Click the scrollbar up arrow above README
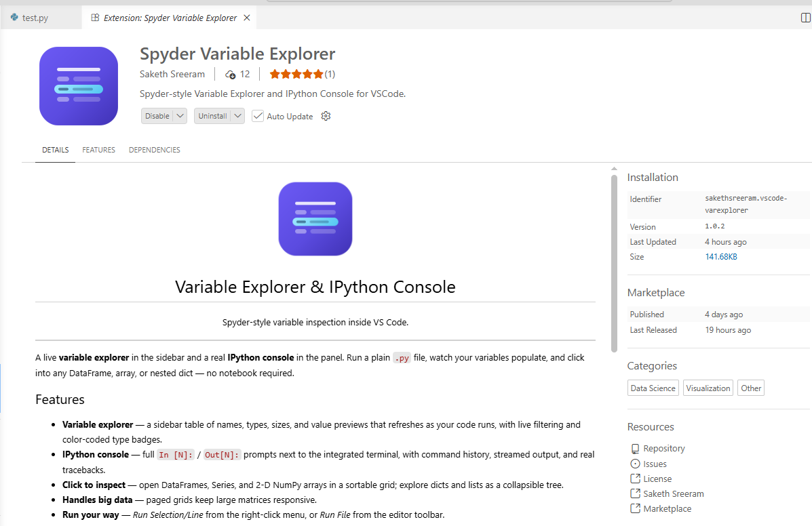Viewport: 812px width, 526px height. pyautogui.click(x=614, y=169)
